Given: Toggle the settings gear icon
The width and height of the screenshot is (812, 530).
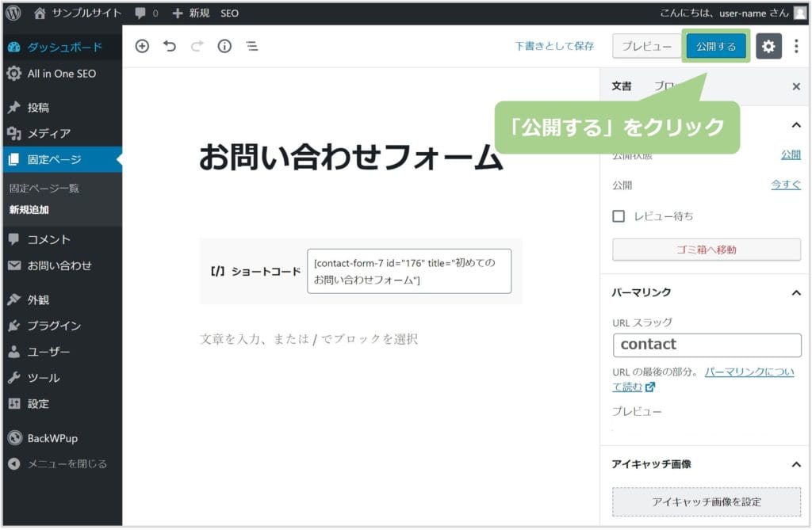Looking at the screenshot, I should tap(768, 46).
